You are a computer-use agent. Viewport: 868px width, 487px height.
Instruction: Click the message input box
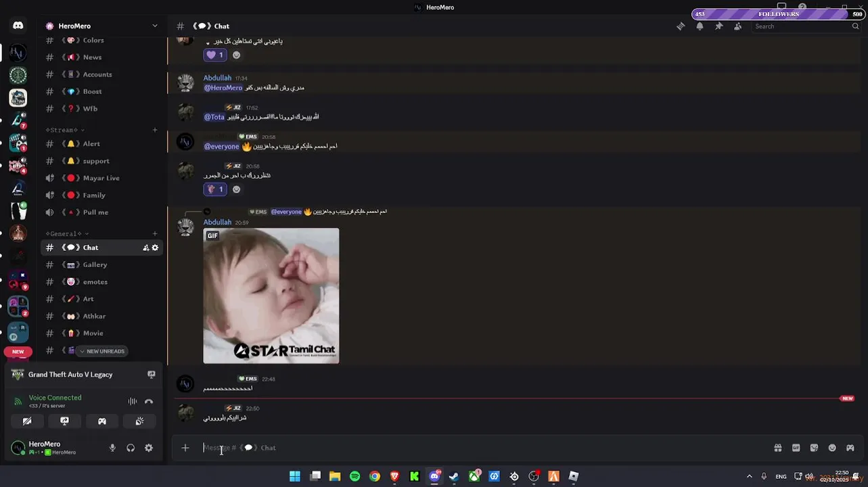(484, 448)
